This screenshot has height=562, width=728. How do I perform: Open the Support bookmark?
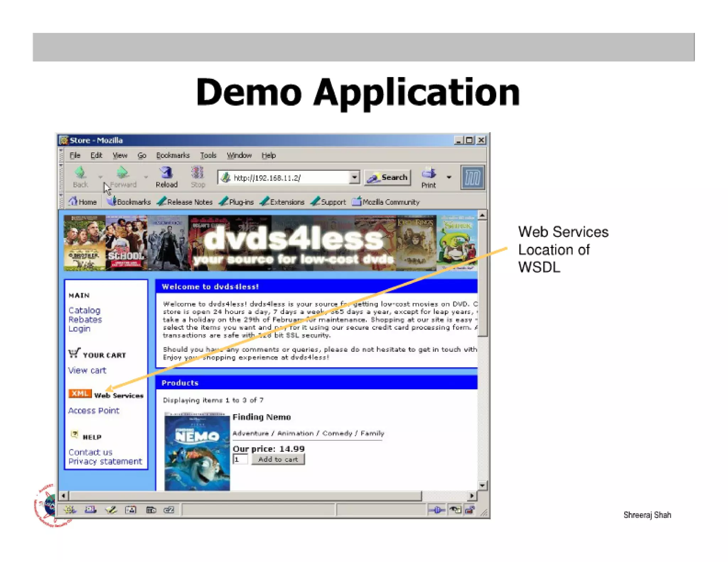tap(328, 202)
